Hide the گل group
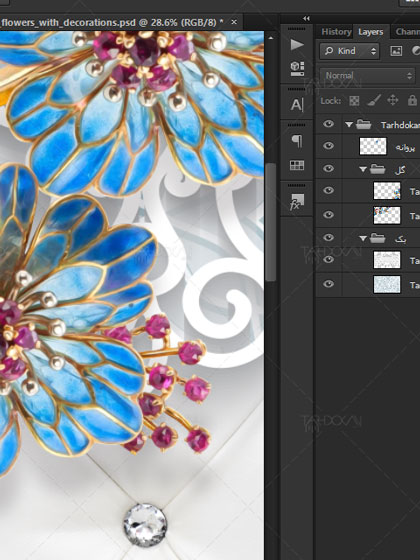Image resolution: width=420 pixels, height=560 pixels. point(329,169)
